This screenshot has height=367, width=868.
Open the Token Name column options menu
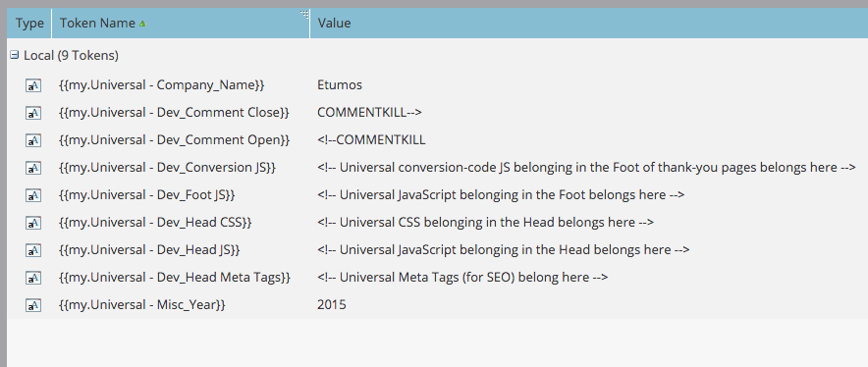pos(304,15)
